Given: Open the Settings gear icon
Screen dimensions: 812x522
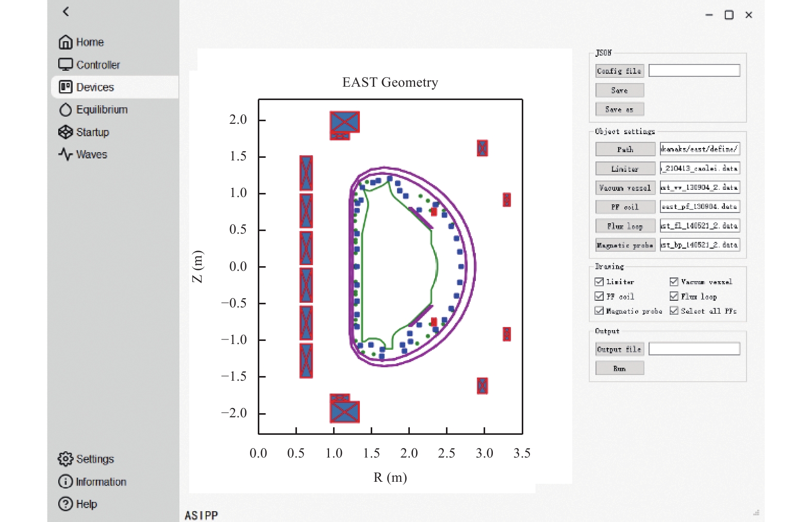Looking at the screenshot, I should pos(65,459).
